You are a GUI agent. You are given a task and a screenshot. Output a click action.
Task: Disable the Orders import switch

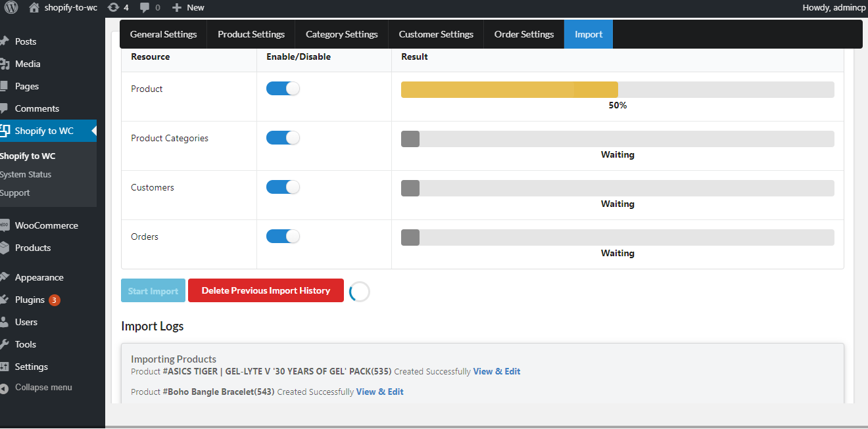pyautogui.click(x=283, y=237)
